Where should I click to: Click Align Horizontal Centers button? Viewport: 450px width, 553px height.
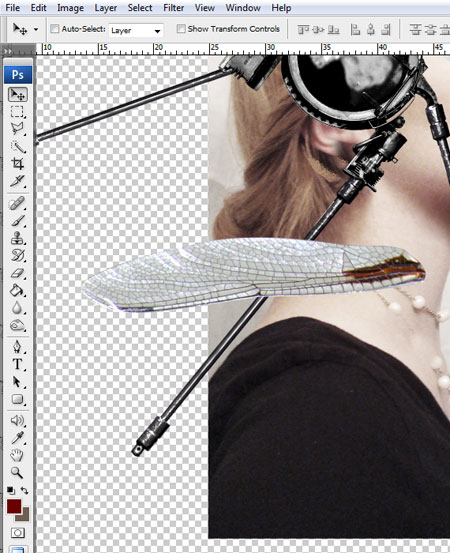pyautogui.click(x=371, y=30)
